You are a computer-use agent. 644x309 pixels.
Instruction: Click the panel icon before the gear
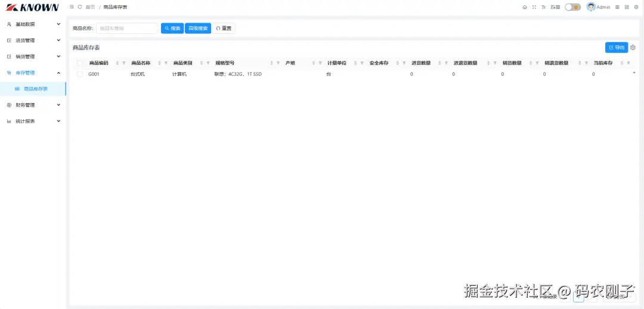pyautogui.click(x=627, y=7)
